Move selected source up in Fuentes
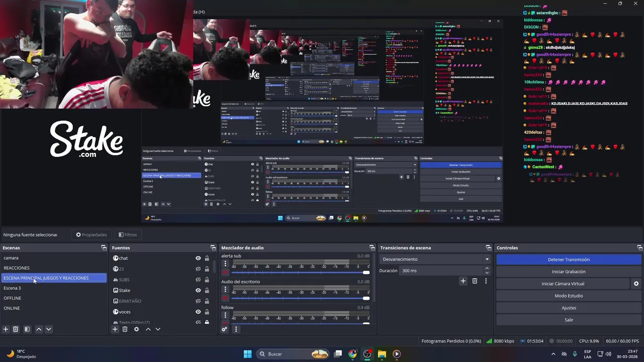 148,329
